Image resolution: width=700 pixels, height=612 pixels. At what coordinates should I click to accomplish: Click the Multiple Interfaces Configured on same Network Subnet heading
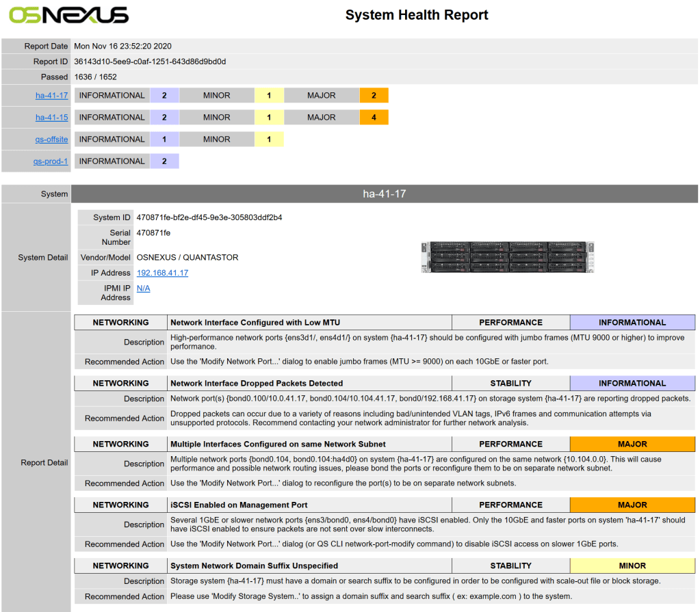(278, 444)
